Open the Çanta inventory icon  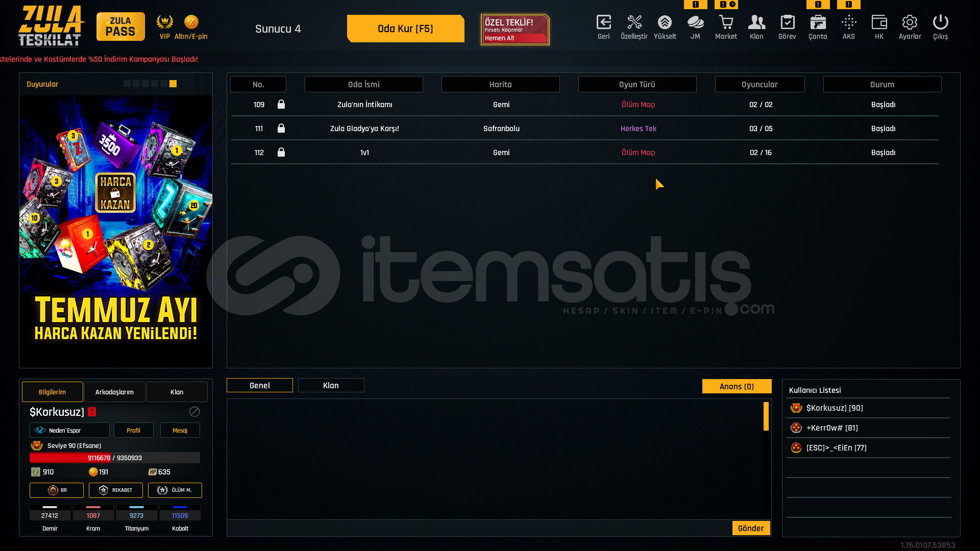[x=818, y=22]
